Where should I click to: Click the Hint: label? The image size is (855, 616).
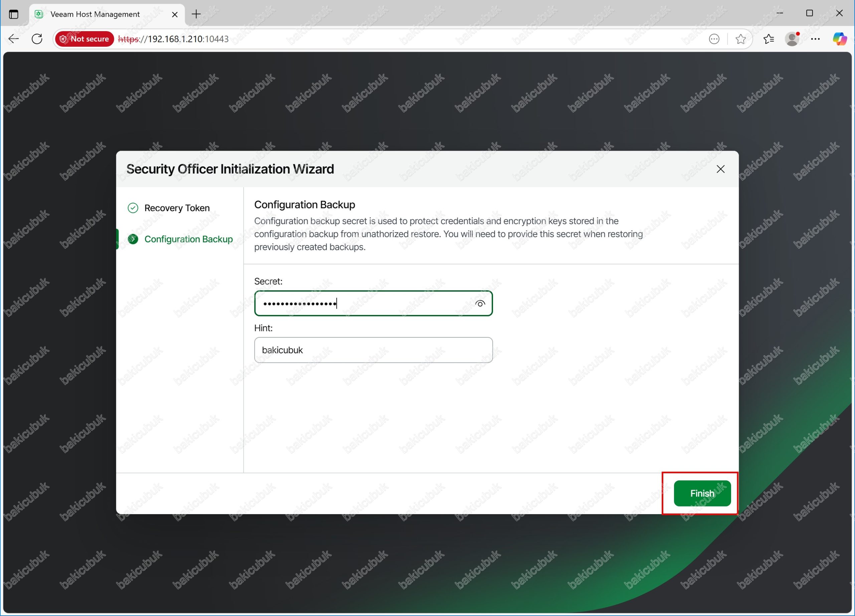[264, 328]
